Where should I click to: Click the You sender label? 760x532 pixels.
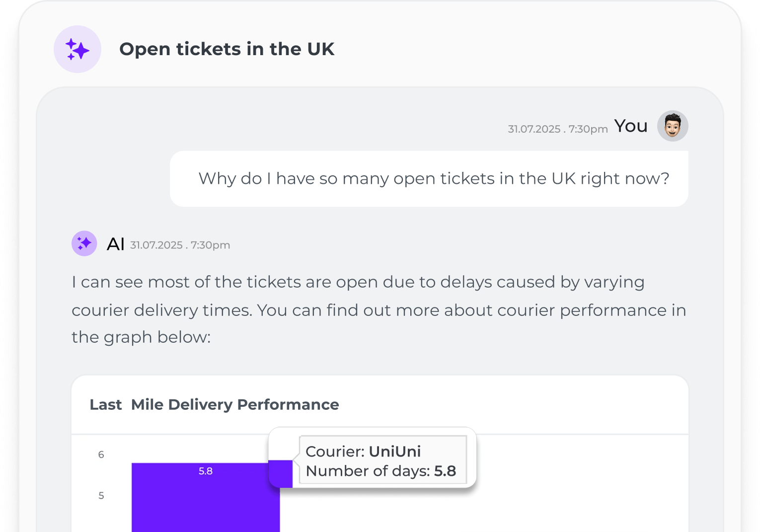pyautogui.click(x=630, y=126)
